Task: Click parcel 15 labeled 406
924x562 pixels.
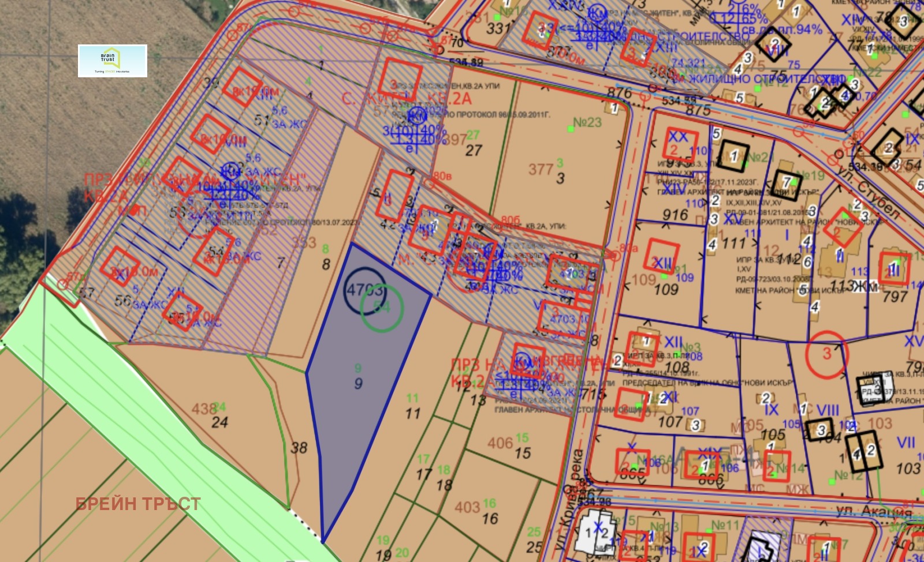Action: coord(509,447)
